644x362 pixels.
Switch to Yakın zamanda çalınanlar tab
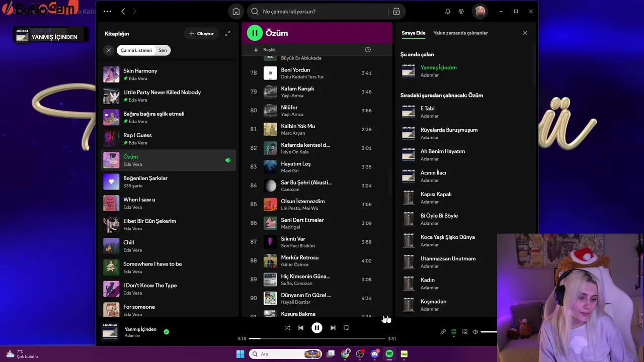point(461,33)
